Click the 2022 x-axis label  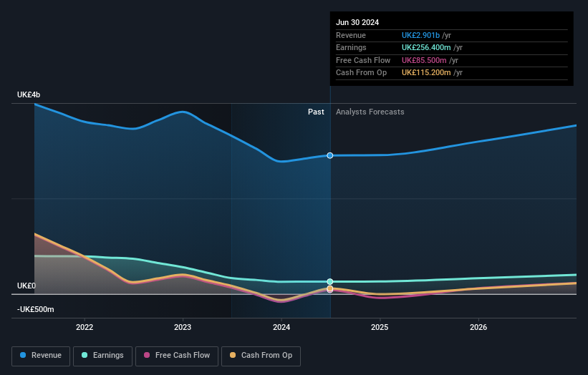[85, 328]
